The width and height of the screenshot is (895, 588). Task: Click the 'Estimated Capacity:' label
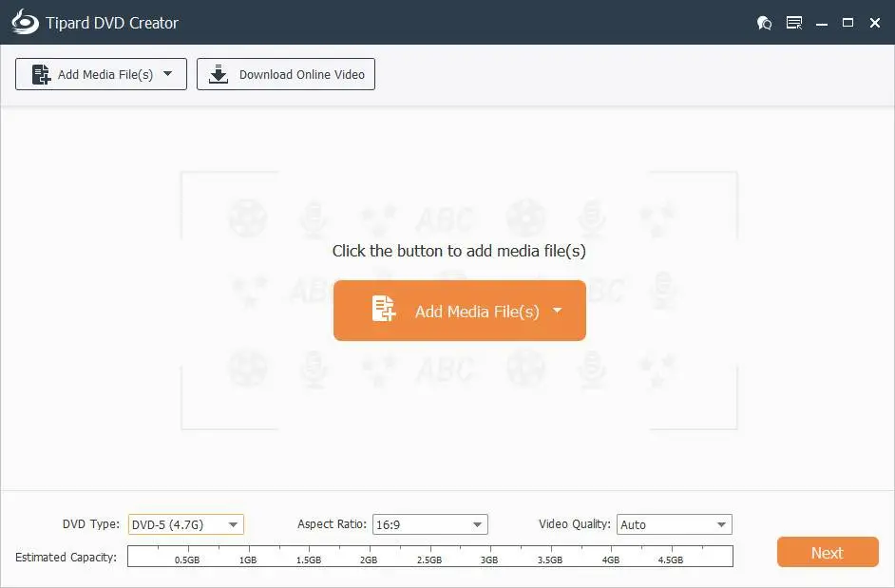click(x=66, y=558)
